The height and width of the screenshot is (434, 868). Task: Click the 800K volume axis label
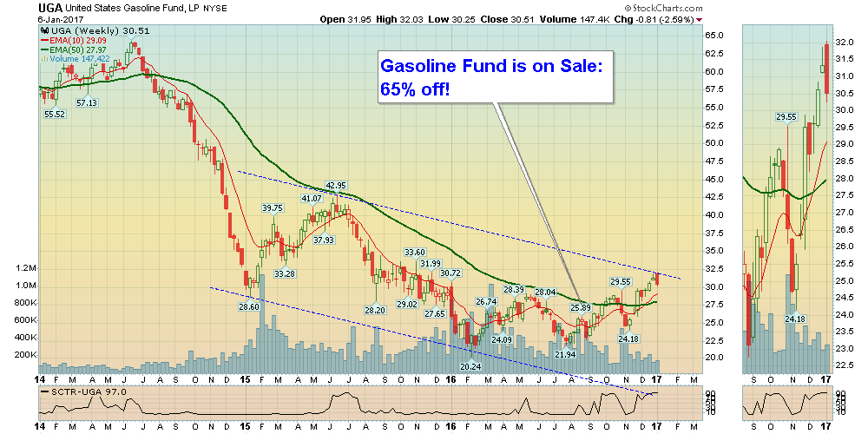(25, 303)
